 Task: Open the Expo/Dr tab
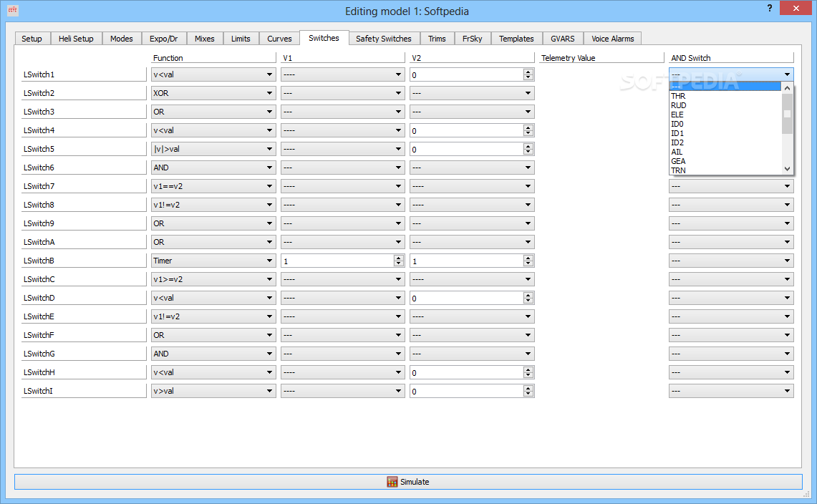[163, 39]
